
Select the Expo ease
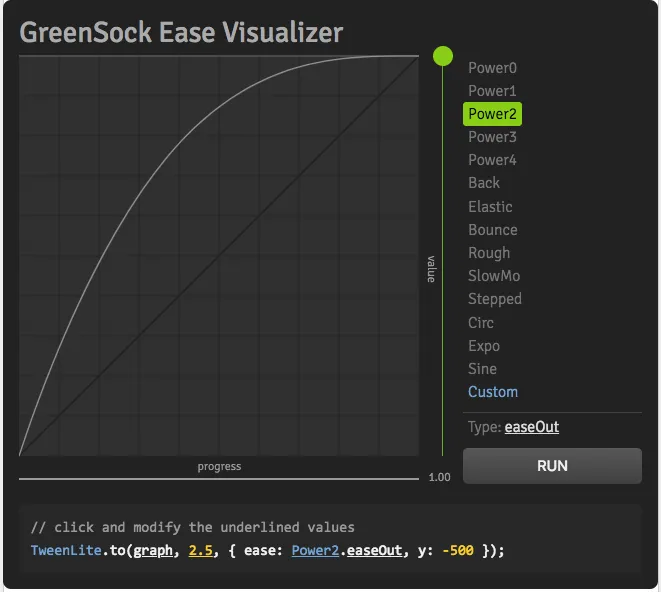pyautogui.click(x=484, y=346)
